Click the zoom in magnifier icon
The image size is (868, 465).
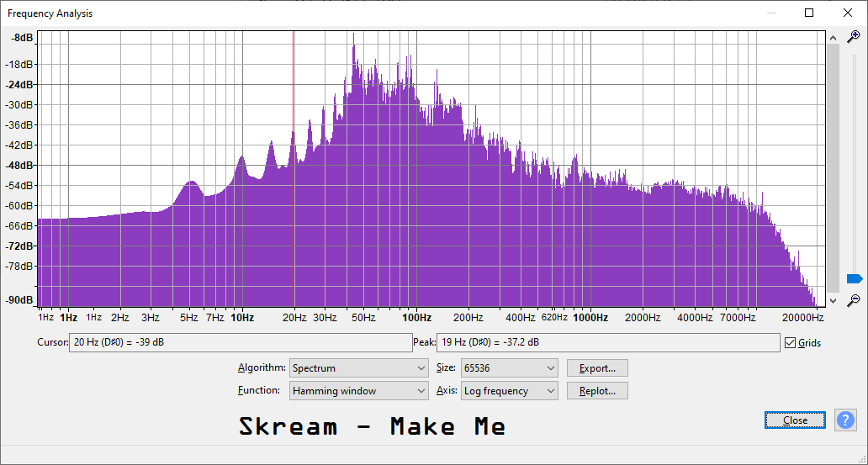click(854, 36)
